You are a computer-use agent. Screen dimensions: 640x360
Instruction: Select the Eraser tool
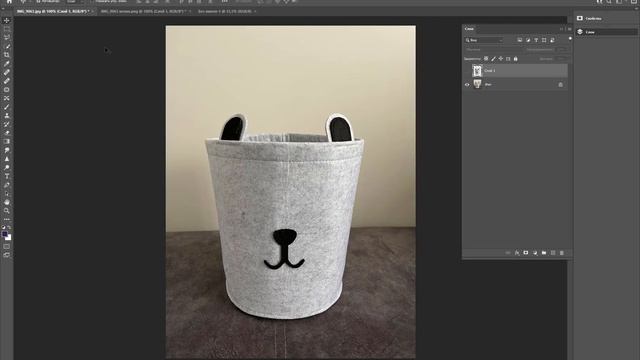(x=7, y=133)
